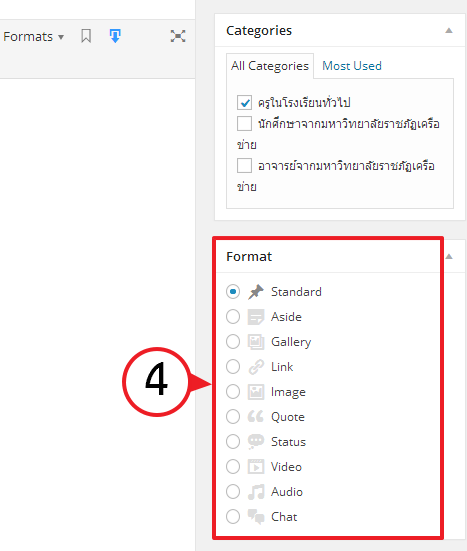Viewport: 467px width, 551px height.
Task: Click the Gallery format icon
Action: [256, 342]
